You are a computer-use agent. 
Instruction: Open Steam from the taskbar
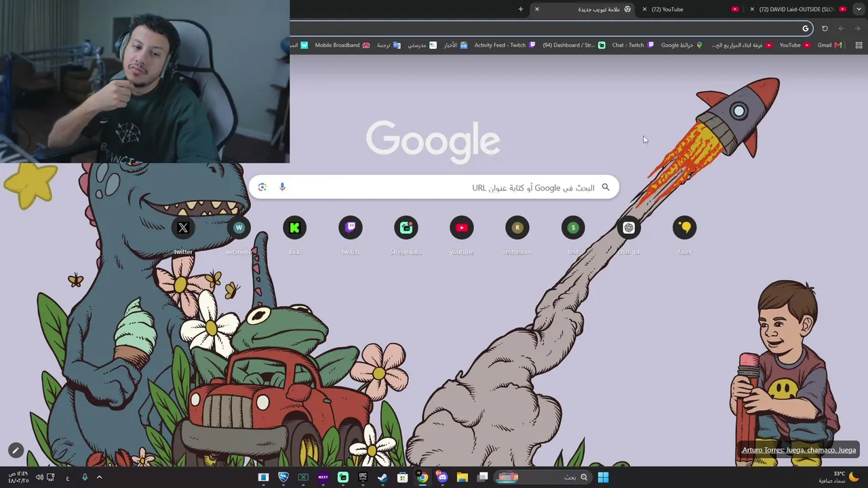pyautogui.click(x=382, y=477)
